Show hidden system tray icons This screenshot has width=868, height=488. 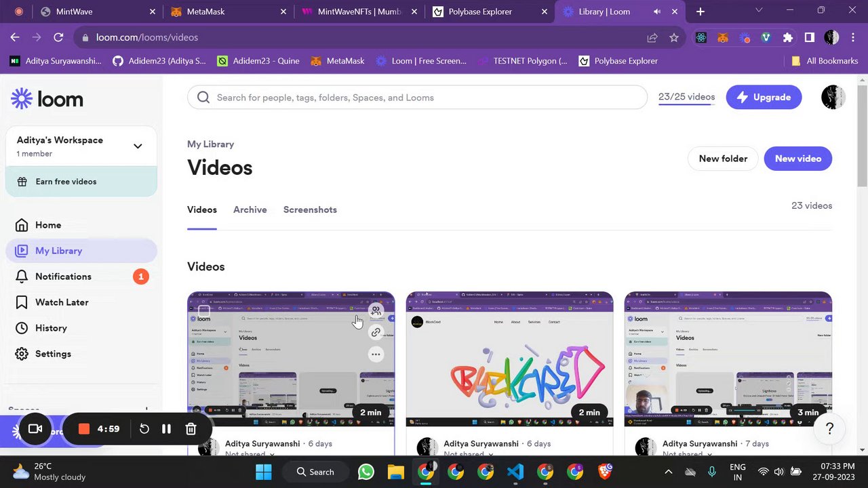(x=669, y=472)
